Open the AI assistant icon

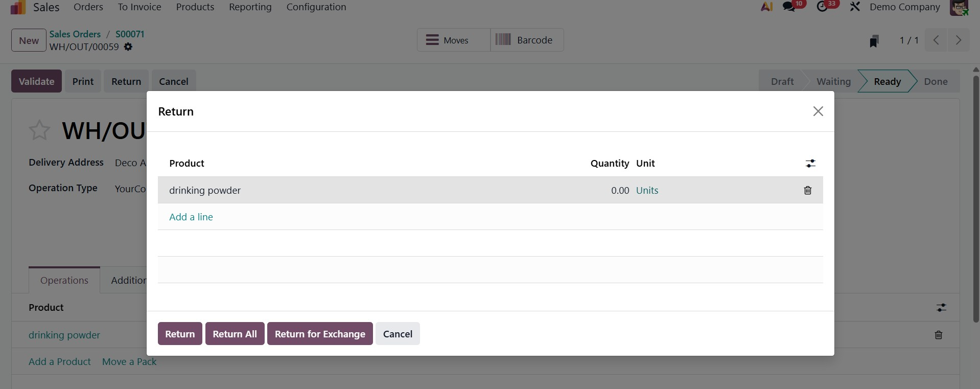point(766,7)
